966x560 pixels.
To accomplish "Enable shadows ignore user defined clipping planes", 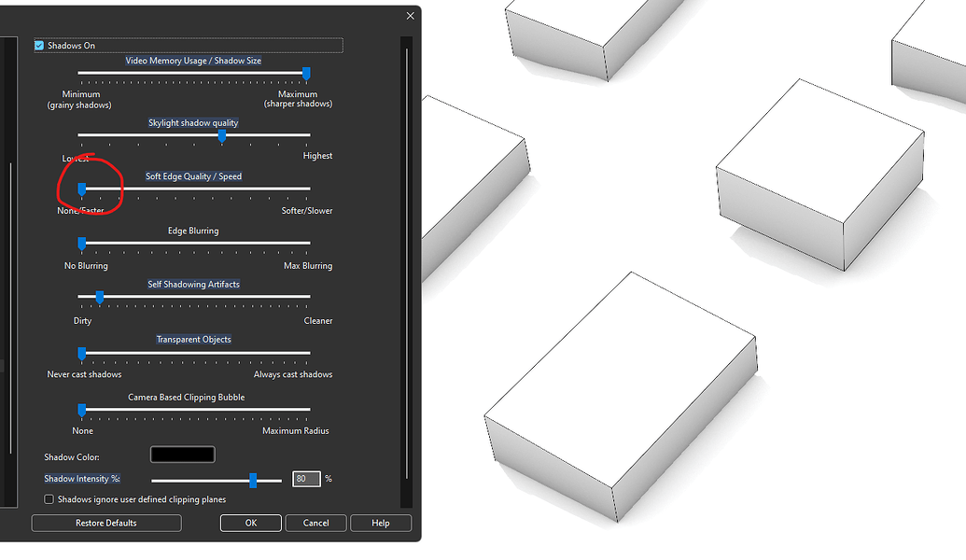I will [x=49, y=499].
